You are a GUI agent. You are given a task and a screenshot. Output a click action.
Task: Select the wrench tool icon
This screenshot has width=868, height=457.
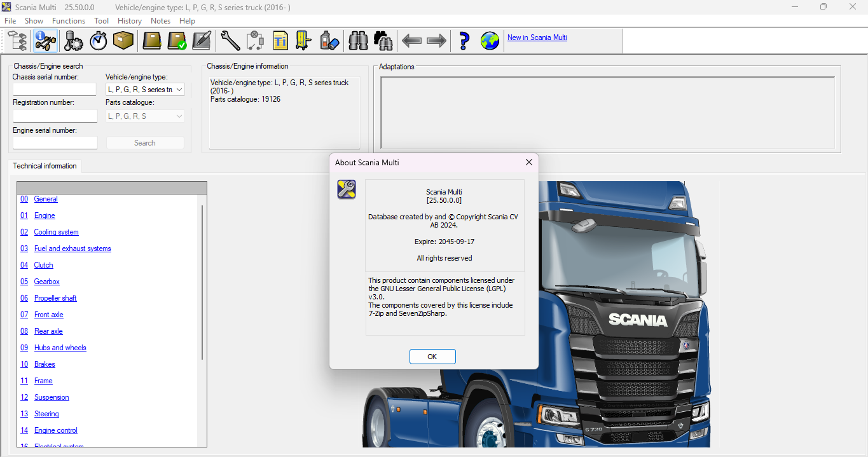(230, 41)
